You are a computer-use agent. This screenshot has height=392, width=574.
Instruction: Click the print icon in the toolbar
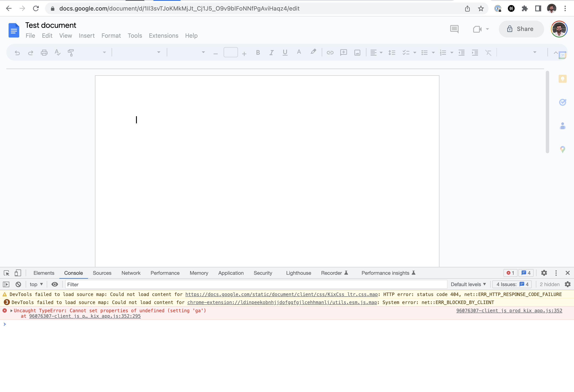point(44,52)
